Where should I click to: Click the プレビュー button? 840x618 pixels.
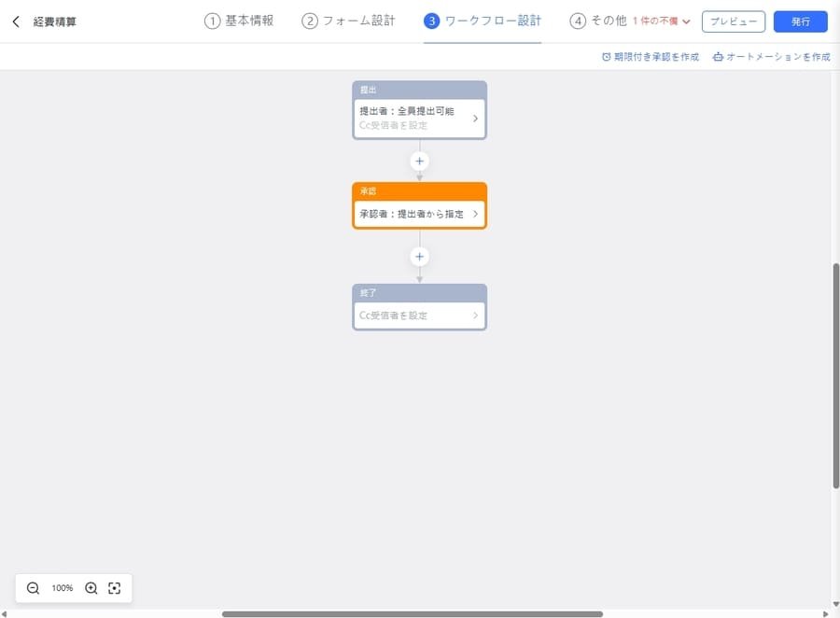734,21
